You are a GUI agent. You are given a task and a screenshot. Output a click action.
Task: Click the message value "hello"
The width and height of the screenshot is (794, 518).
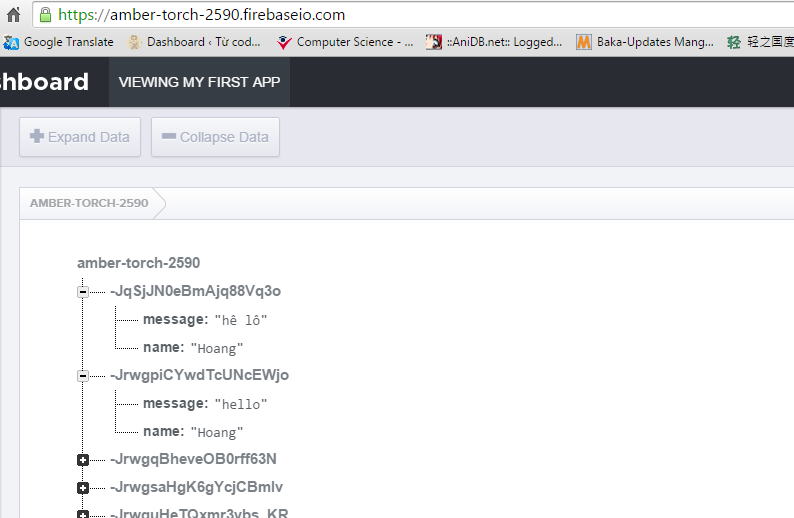pos(241,404)
